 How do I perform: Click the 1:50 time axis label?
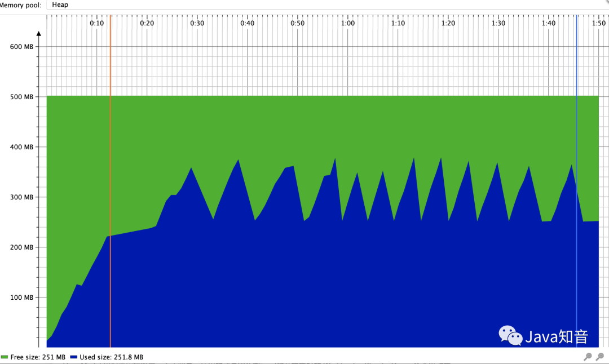598,23
